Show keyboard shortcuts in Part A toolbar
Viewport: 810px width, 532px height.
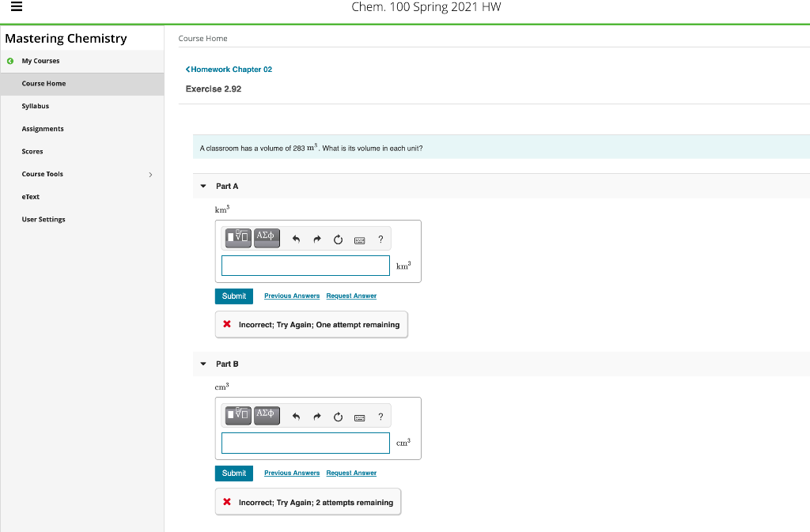click(360, 240)
